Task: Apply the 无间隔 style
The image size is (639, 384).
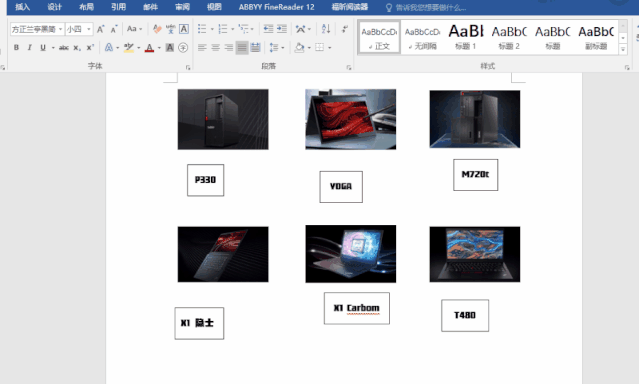Action: [423, 37]
